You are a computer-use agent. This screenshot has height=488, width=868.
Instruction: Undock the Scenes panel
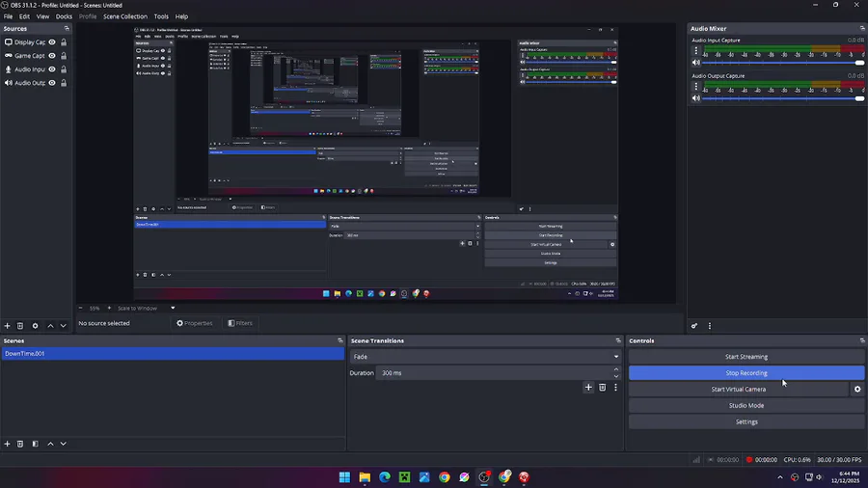[339, 340]
